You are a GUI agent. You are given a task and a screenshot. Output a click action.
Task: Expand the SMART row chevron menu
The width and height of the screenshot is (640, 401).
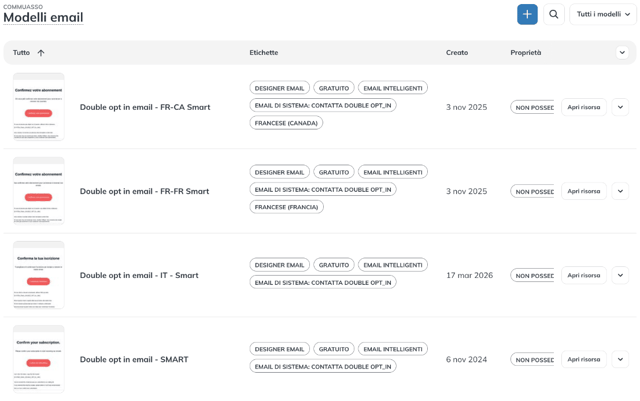620,360
